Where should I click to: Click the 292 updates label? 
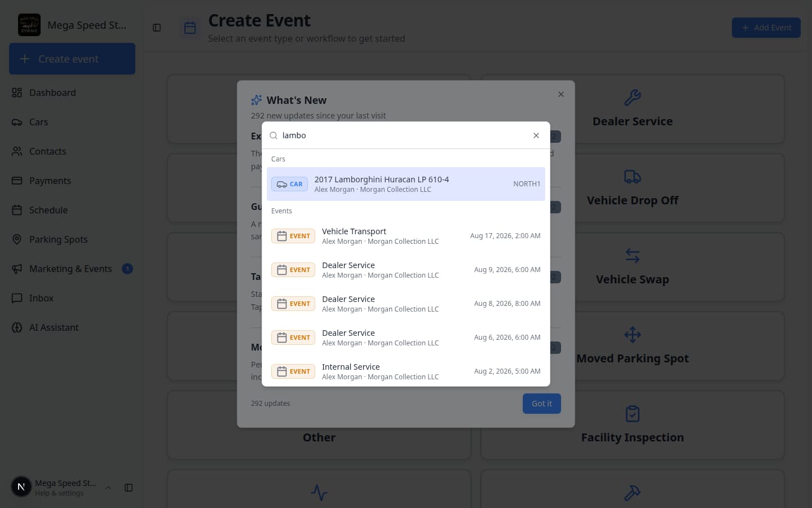click(x=271, y=404)
